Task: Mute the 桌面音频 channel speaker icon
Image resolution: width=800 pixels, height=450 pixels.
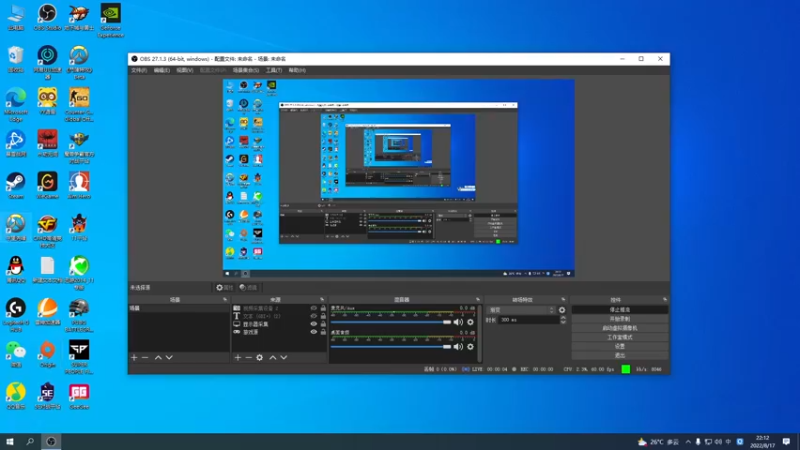Action: (458, 346)
